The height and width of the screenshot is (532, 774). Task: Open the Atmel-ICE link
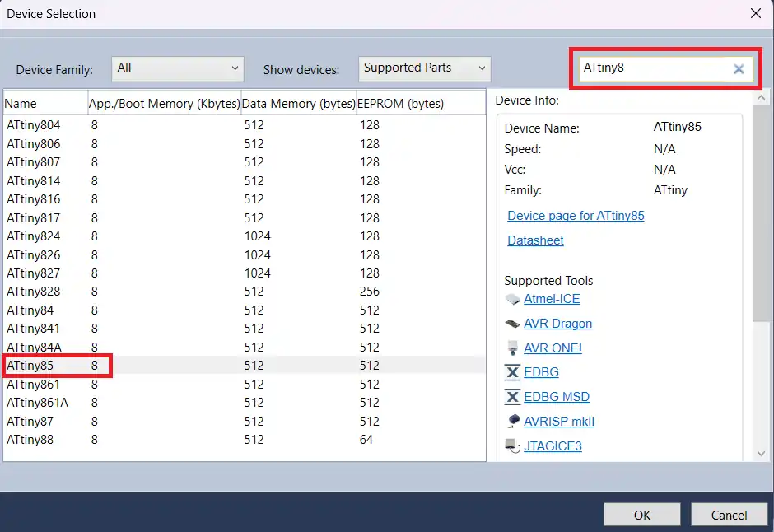point(552,299)
